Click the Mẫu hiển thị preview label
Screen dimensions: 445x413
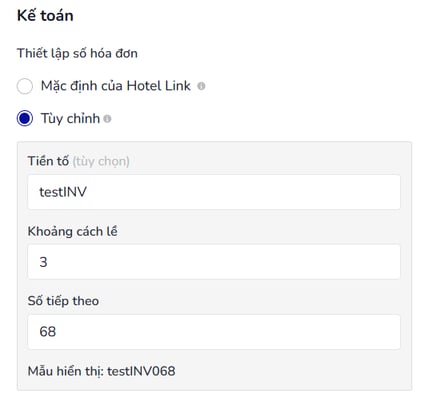click(66, 371)
